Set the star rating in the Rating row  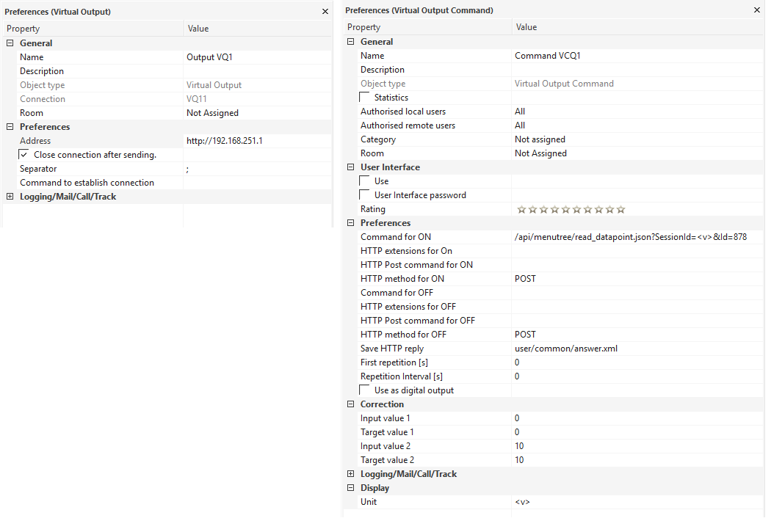click(x=571, y=210)
